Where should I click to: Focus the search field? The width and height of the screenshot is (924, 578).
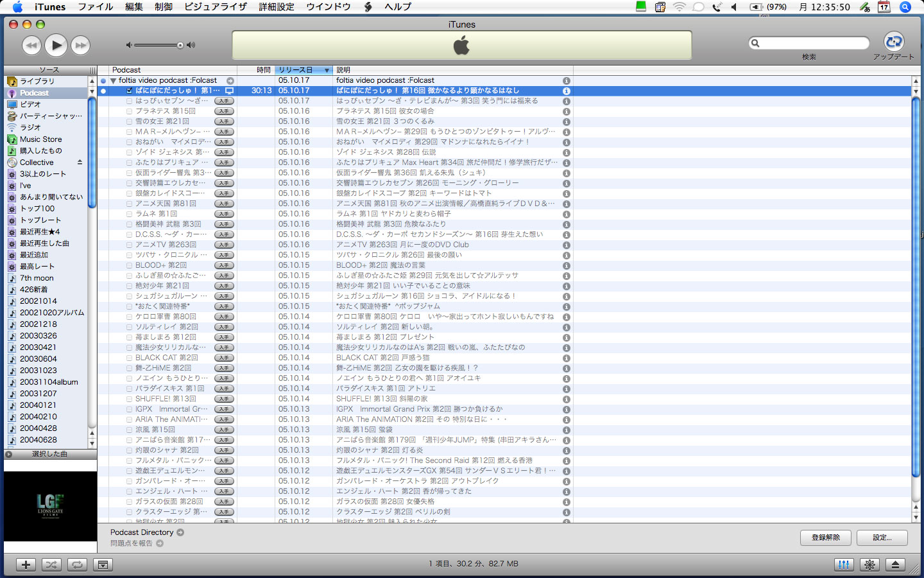[x=809, y=43]
